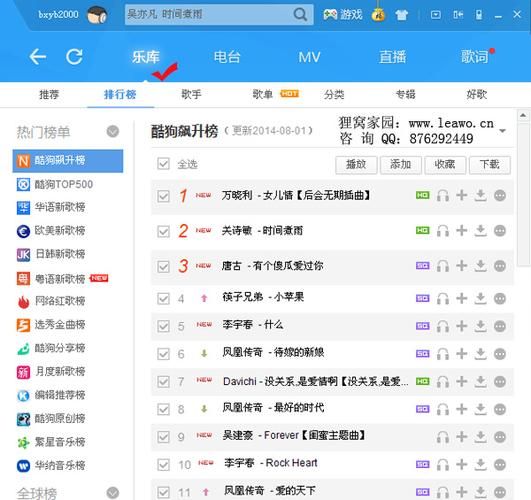Screen dimensions: 531x500
Task: Open more options for 李宇春 什么
Action: [500, 326]
